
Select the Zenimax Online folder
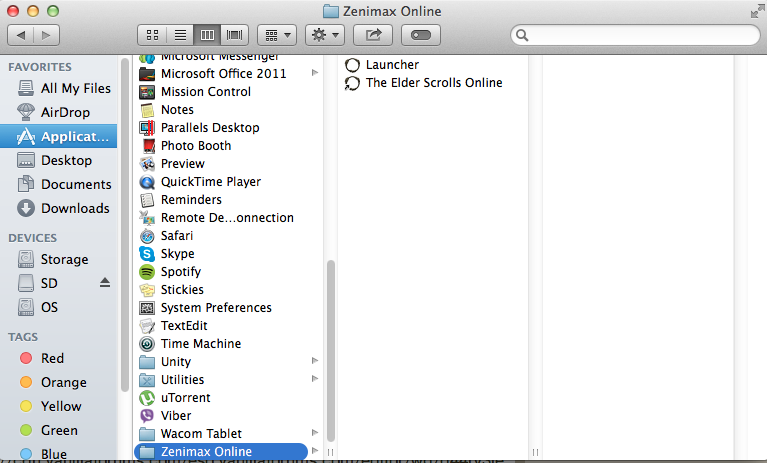[221, 452]
